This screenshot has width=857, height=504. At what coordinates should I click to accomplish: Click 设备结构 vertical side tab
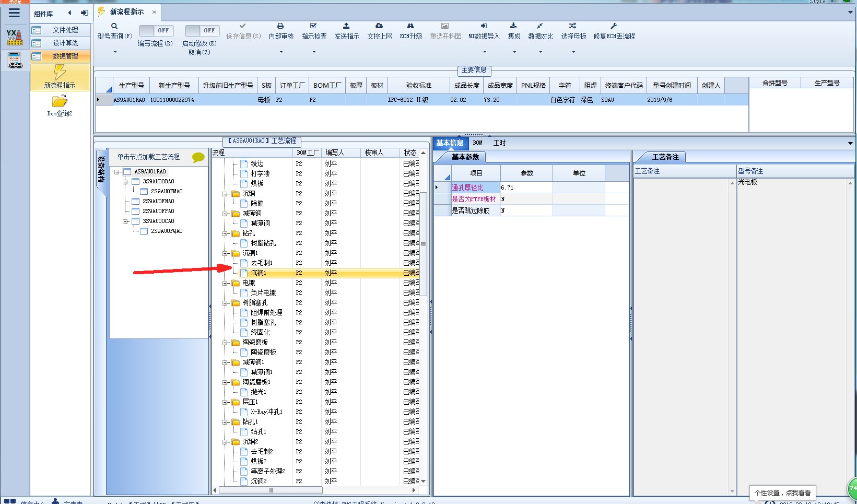click(x=101, y=169)
